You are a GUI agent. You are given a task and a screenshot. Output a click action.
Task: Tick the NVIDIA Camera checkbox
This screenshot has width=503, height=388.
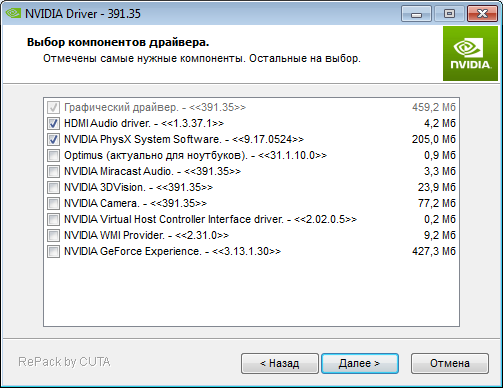pos(53,203)
